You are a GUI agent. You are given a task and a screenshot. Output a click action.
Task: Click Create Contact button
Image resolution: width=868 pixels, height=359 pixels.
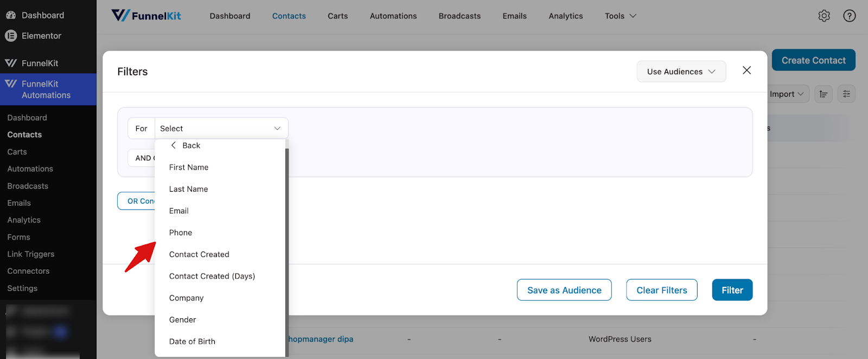pyautogui.click(x=813, y=60)
